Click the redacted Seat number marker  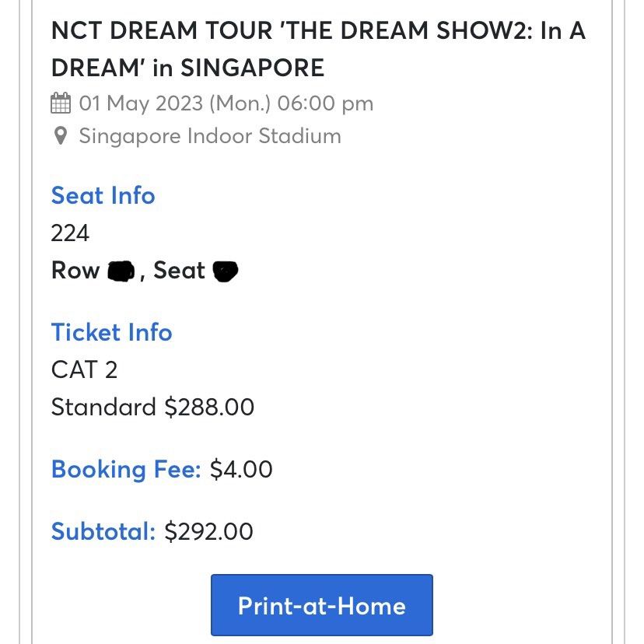pos(222,271)
